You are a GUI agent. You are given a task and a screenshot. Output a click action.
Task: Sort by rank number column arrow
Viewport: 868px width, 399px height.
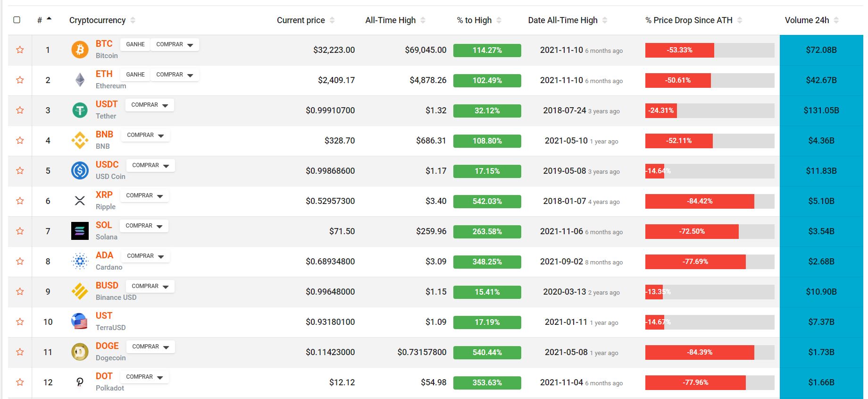pos(49,19)
